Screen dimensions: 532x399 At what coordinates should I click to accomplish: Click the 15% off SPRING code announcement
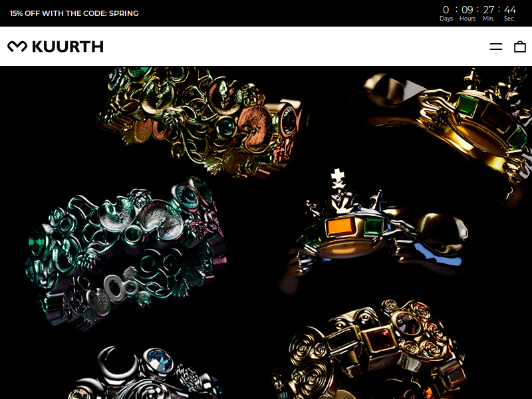click(x=74, y=13)
